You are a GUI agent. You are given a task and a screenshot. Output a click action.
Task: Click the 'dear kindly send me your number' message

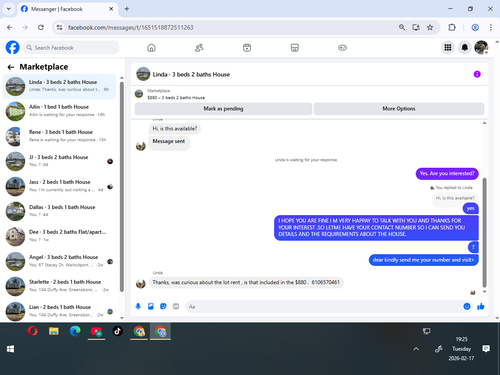pyautogui.click(x=423, y=260)
